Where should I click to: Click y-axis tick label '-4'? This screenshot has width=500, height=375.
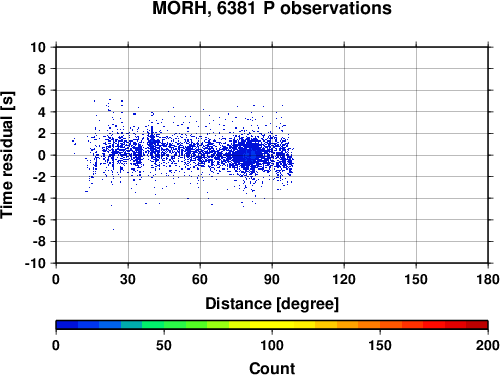coord(39,198)
